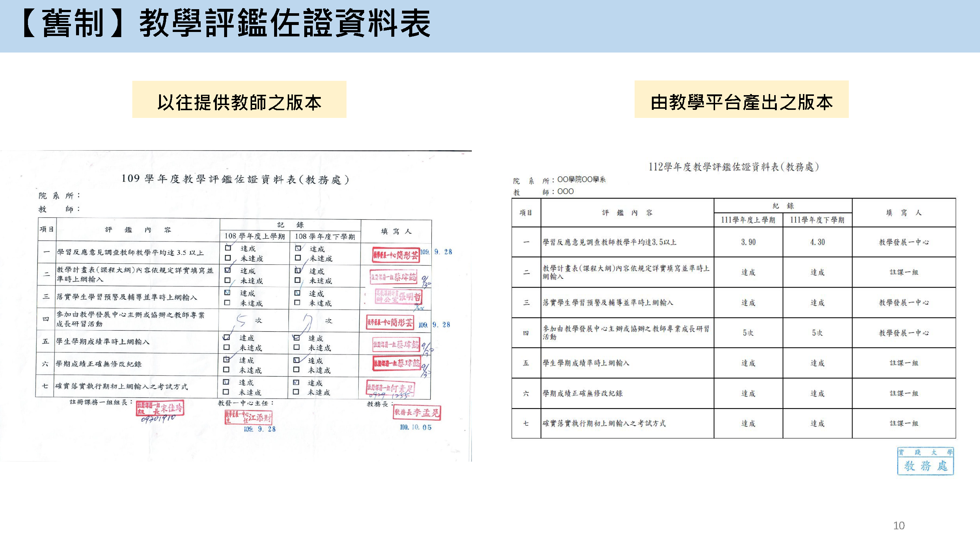The height and width of the screenshot is (551, 980).
Task: Click the 項目 header in the right table
Action: click(x=526, y=213)
